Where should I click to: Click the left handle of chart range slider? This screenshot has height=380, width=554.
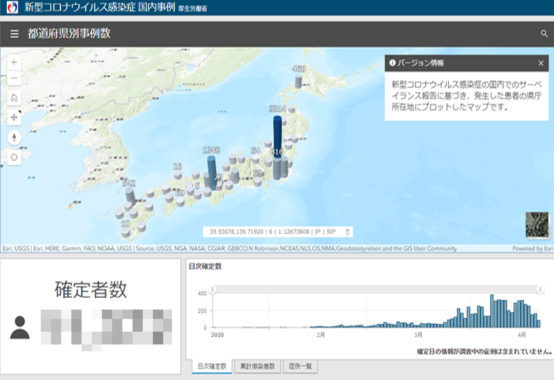tap(213, 290)
